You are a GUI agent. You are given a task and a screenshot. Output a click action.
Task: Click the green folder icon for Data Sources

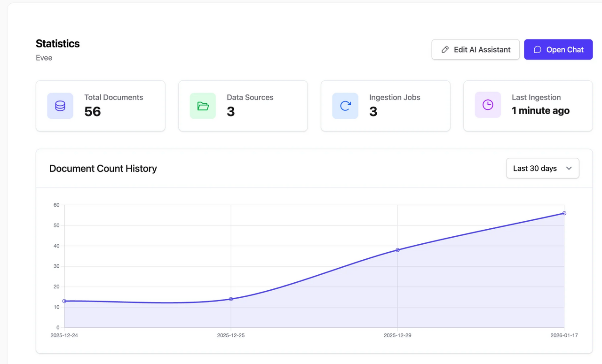tap(203, 106)
